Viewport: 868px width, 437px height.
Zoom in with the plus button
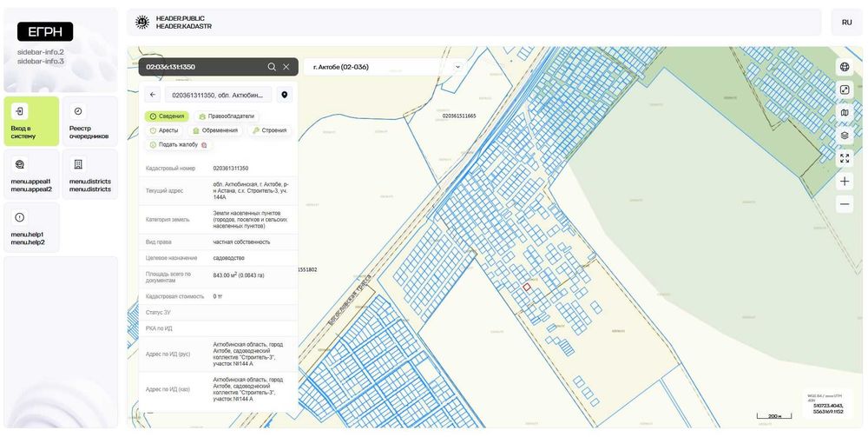(845, 181)
